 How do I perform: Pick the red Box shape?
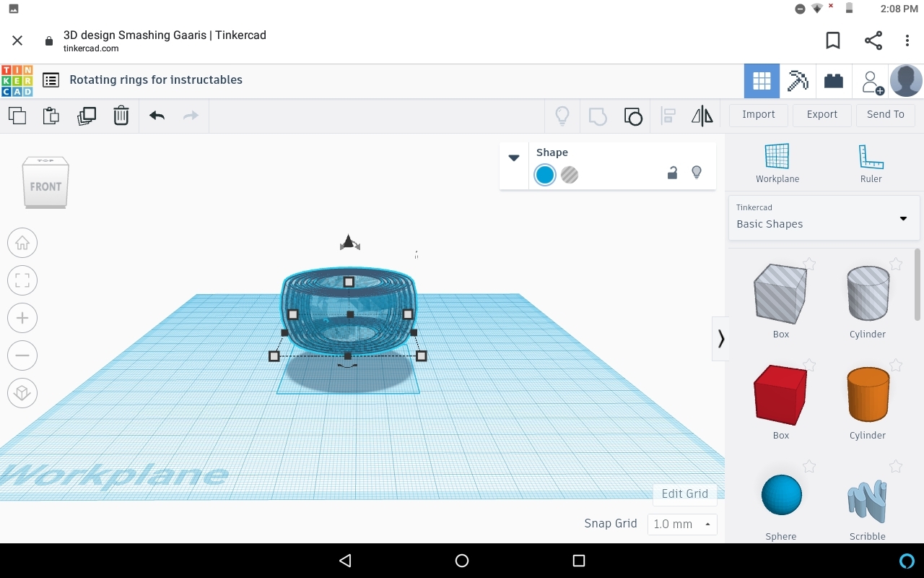click(780, 394)
